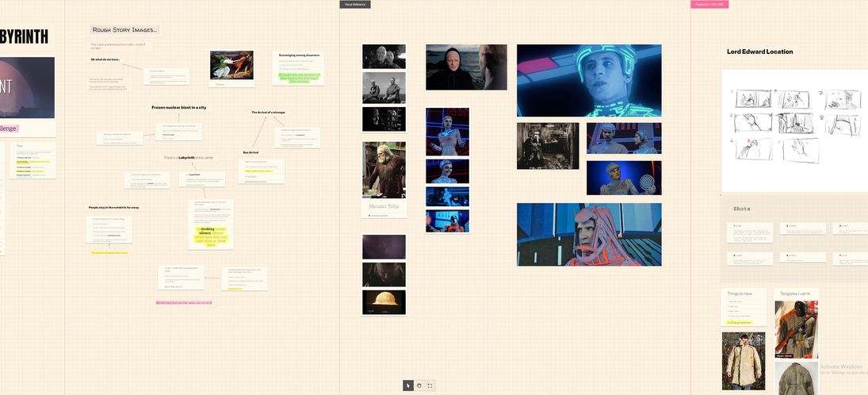This screenshot has width=868, height=395.
Task: Click the Shots section heading
Action: (742, 209)
